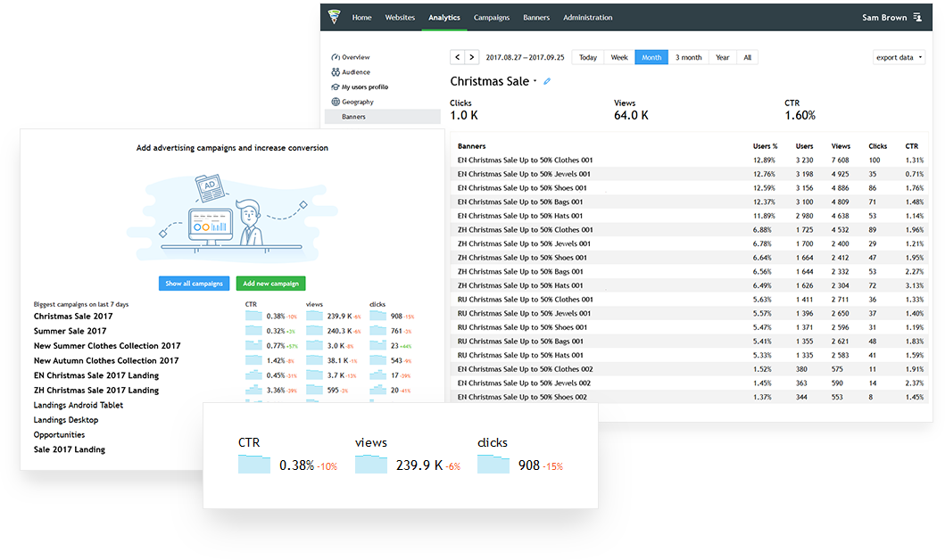Click the edit pencil next to Christmas Sale
Screen dimensions: 945x560
(x=547, y=81)
